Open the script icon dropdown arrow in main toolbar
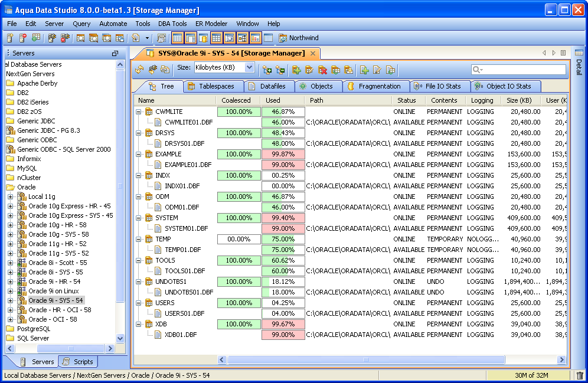Image resolution: width=588 pixels, height=383 pixels. [x=147, y=38]
